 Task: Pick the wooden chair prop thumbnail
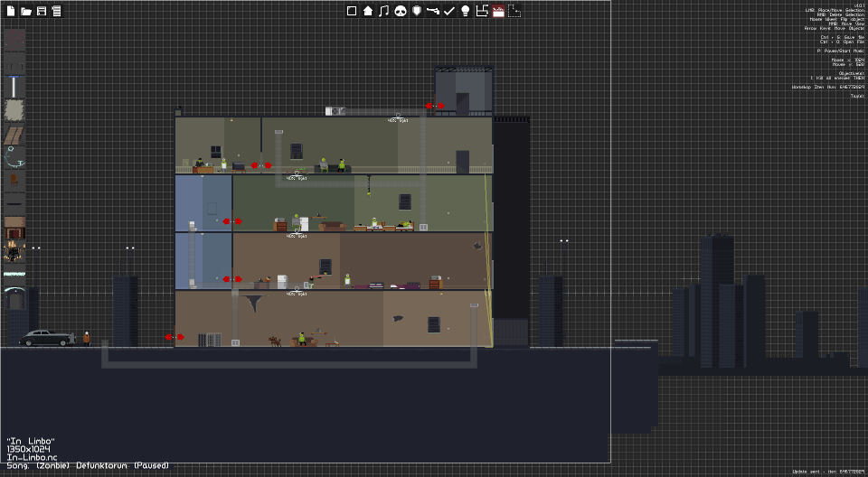tap(14, 179)
